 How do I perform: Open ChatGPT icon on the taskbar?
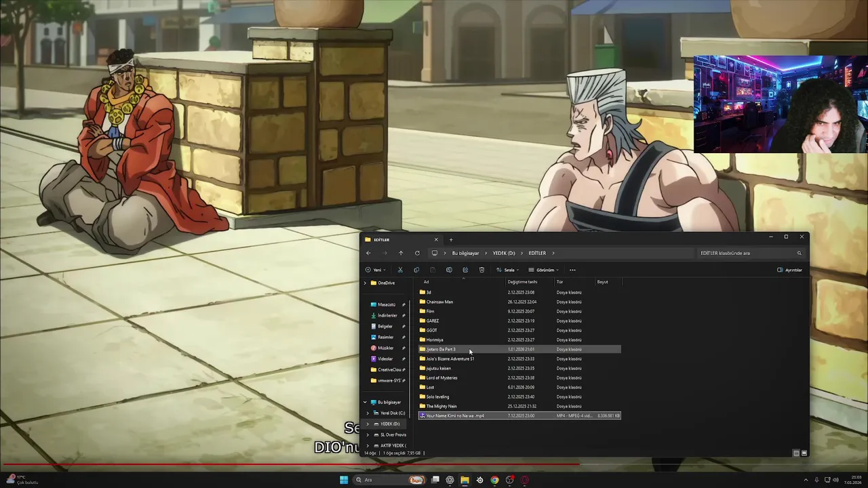tap(450, 480)
